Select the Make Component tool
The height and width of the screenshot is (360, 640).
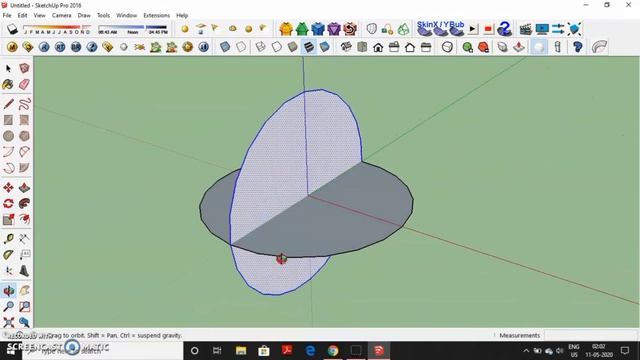24,69
